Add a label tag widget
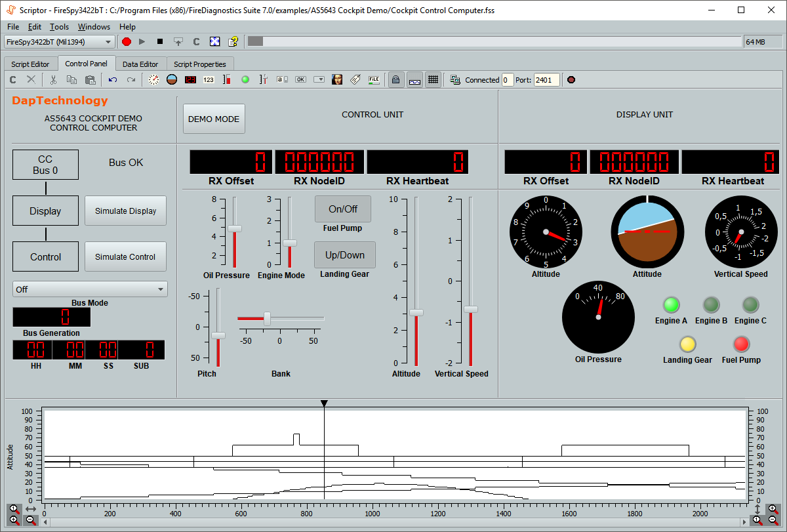 pos(355,80)
